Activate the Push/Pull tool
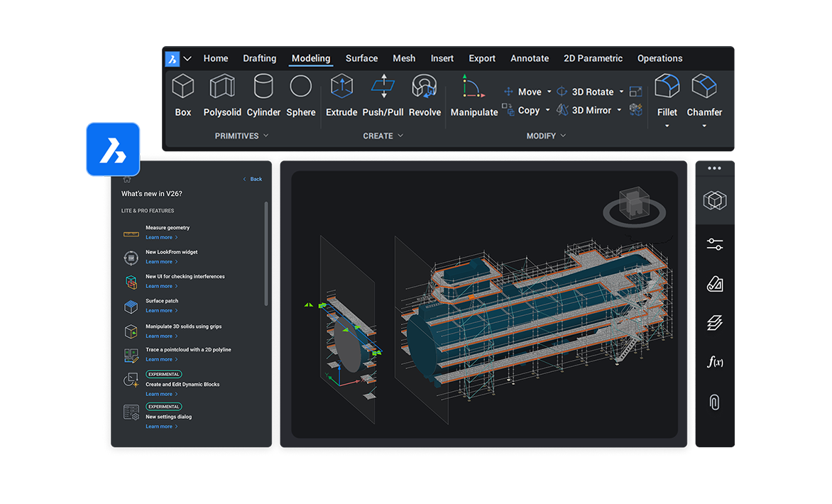The width and height of the screenshot is (832, 504). click(x=383, y=96)
